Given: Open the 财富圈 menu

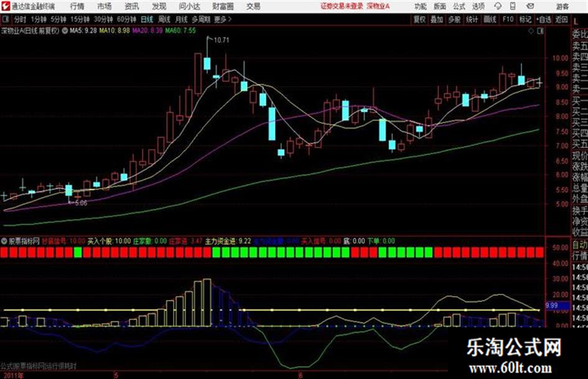Looking at the screenshot, I should 223,6.
